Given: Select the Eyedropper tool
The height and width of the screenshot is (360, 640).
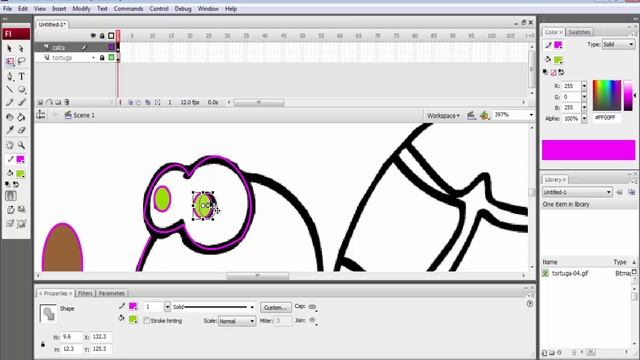Looking at the screenshot, I should pos(10,130).
